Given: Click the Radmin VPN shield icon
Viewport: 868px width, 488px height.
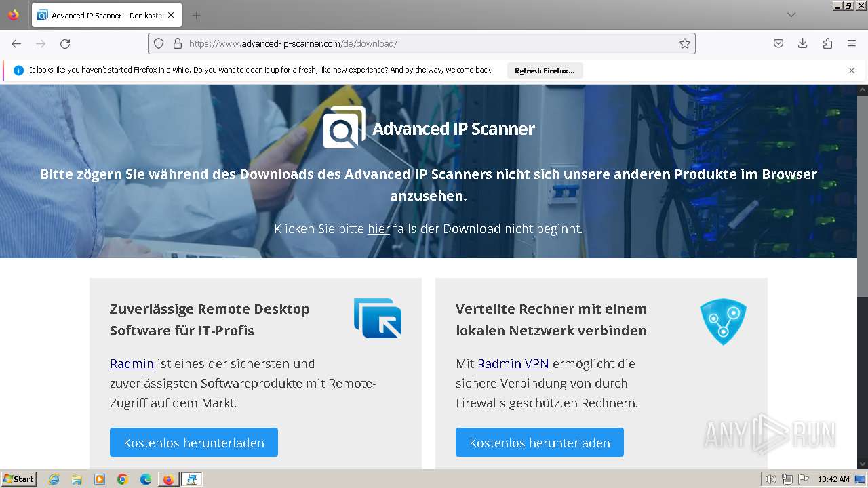Looking at the screenshot, I should click(x=724, y=322).
